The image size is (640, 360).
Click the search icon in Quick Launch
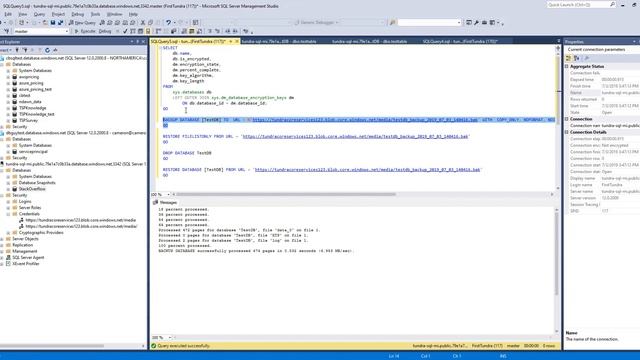pyautogui.click(x=612, y=4)
